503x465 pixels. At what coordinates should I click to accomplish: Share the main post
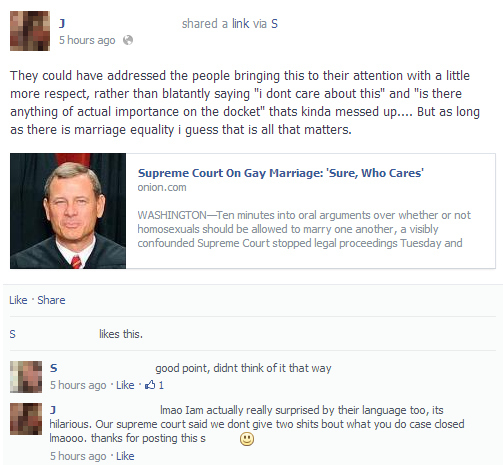coord(51,300)
